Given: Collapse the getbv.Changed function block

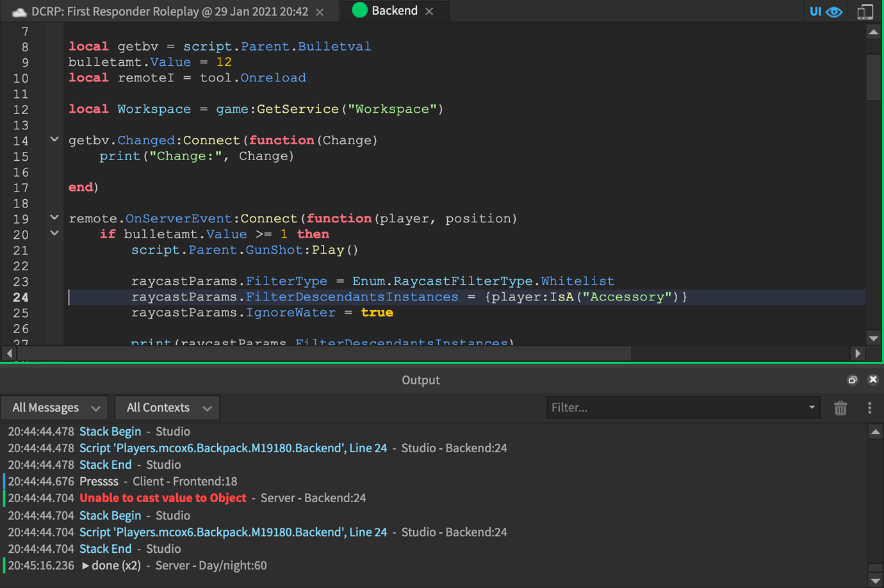Looking at the screenshot, I should (x=54, y=138).
